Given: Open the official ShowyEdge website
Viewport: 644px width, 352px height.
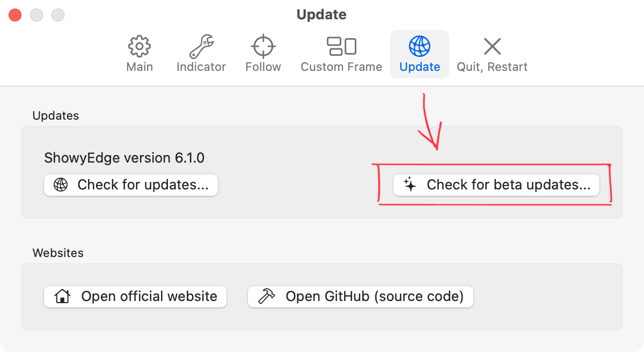Looking at the screenshot, I should click(x=135, y=296).
